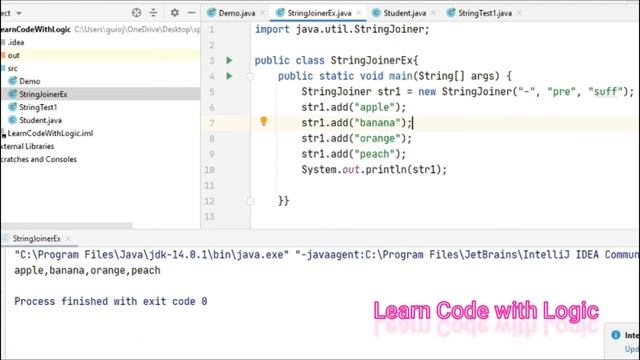
Task: Select LearnCodeWithLogic.iml file
Action: (50, 133)
